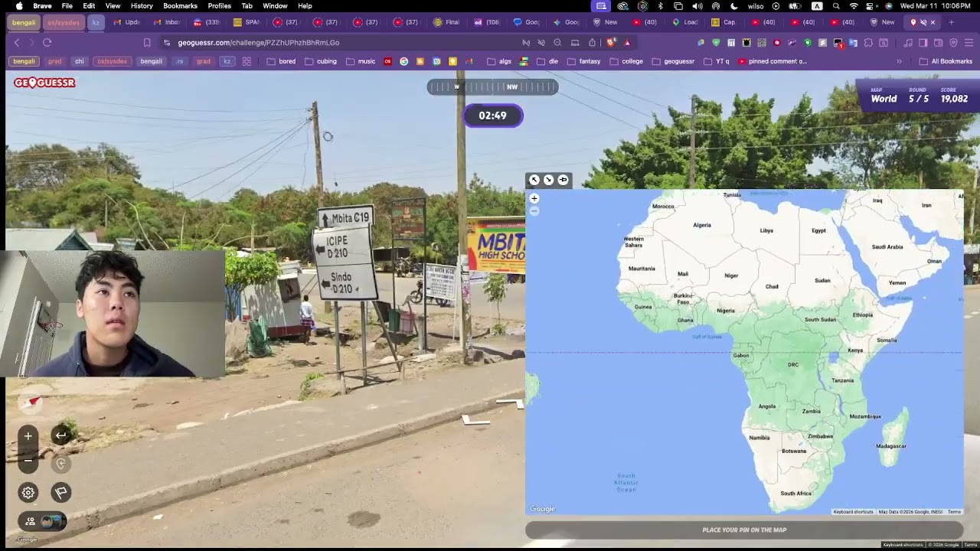Close the active GeoGuessr tab
The height and width of the screenshot is (551, 980).
933,22
